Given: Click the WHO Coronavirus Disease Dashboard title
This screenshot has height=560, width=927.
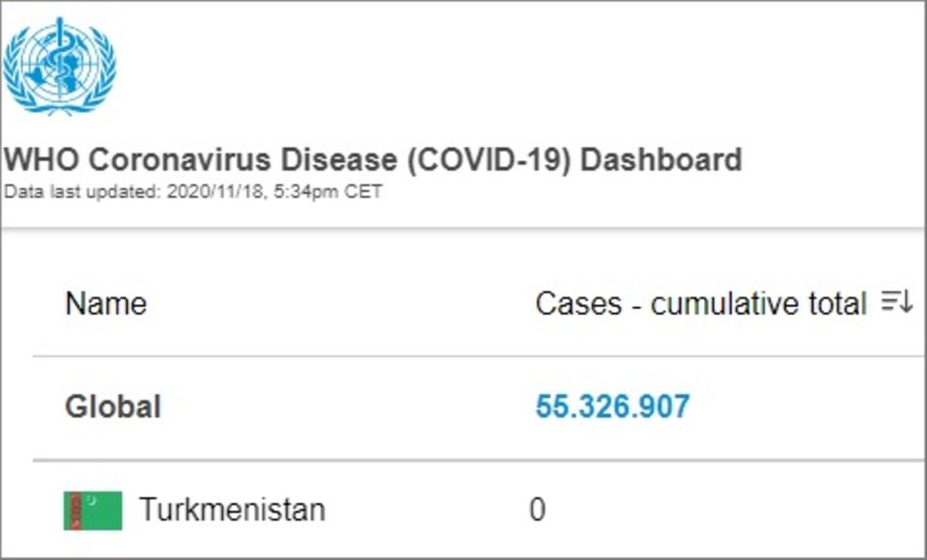Looking at the screenshot, I should [373, 159].
